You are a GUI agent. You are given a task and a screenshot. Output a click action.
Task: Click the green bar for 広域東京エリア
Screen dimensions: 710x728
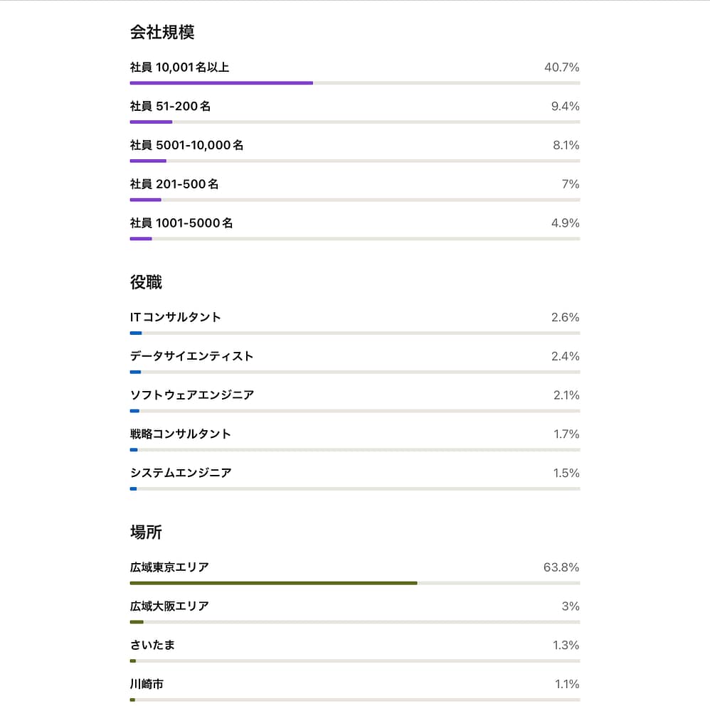[x=273, y=583]
